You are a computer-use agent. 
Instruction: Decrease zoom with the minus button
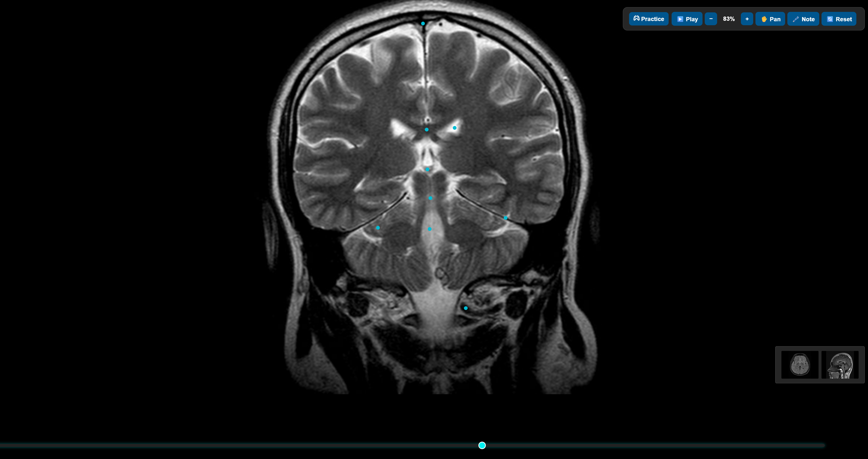711,19
